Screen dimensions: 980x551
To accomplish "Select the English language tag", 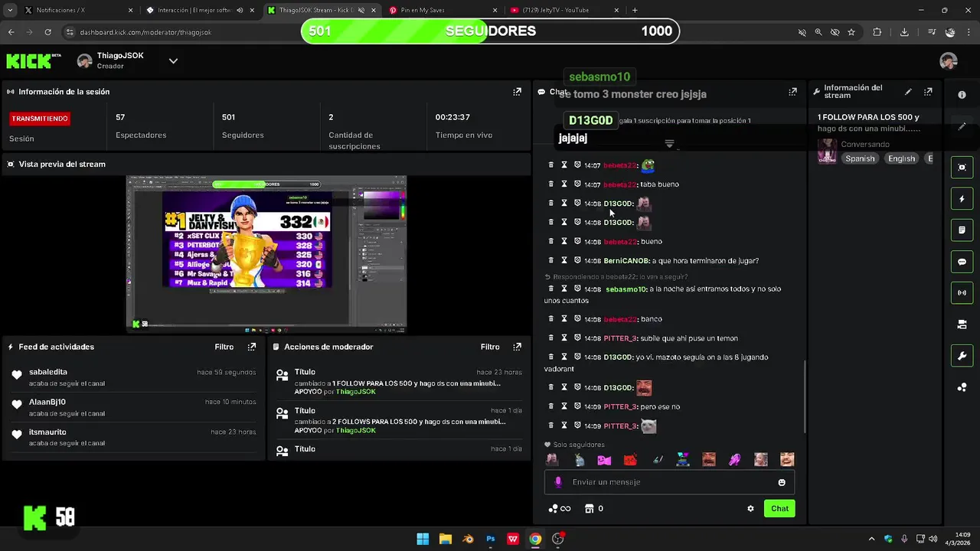I will tap(901, 158).
